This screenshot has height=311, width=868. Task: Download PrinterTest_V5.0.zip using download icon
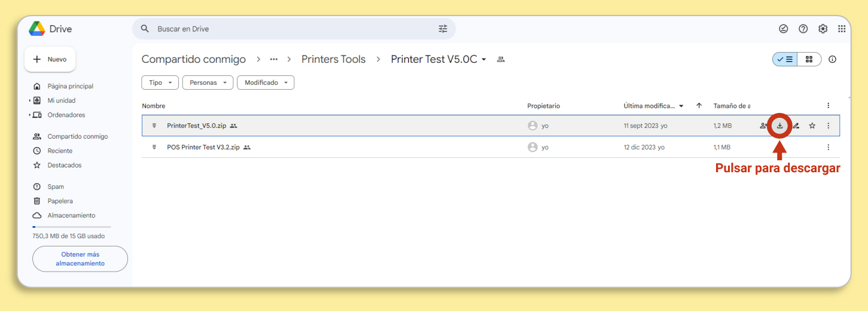[780, 126]
